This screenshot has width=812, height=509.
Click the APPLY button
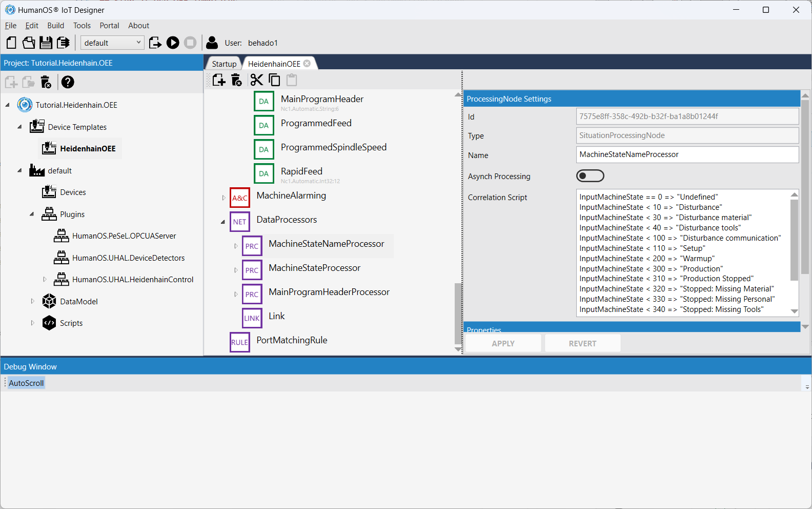(503, 343)
